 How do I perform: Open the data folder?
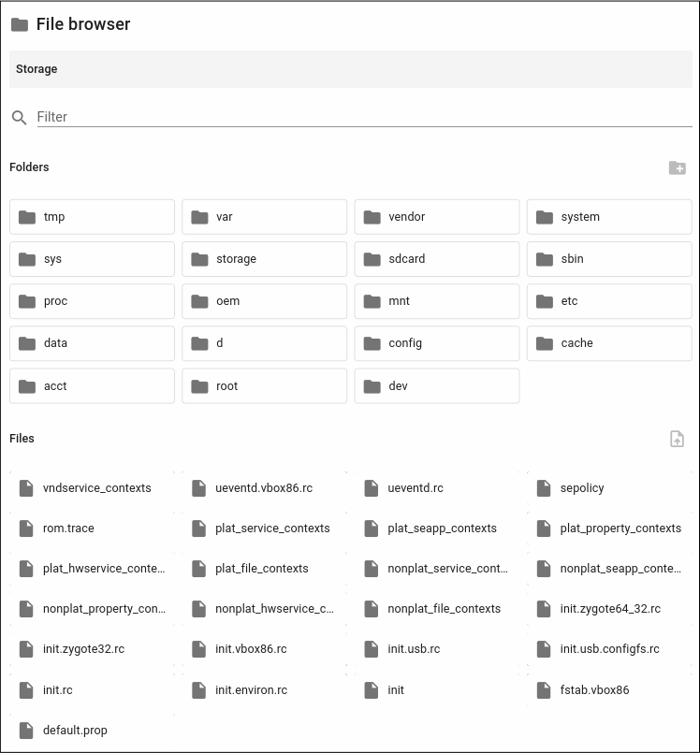click(91, 342)
